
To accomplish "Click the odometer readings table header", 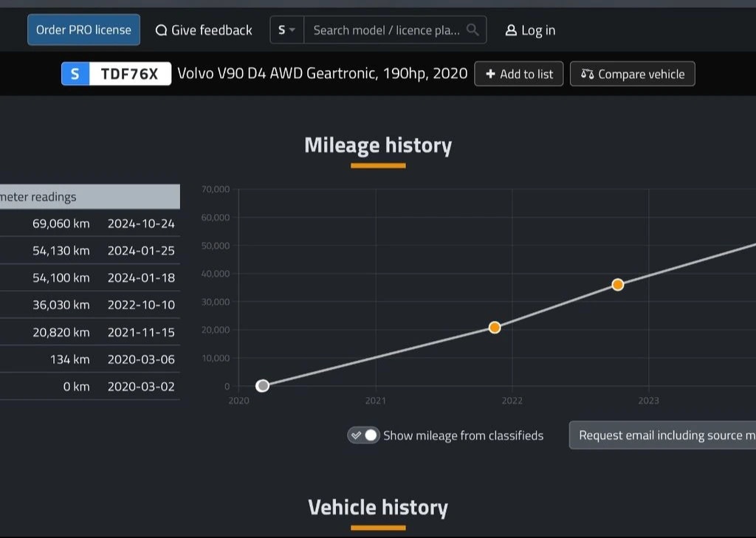I will [x=89, y=197].
